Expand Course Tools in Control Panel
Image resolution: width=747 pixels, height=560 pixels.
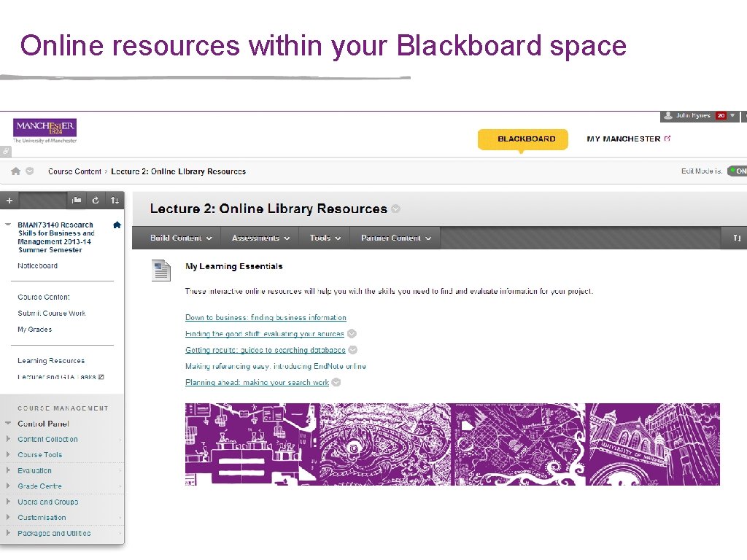(x=8, y=455)
